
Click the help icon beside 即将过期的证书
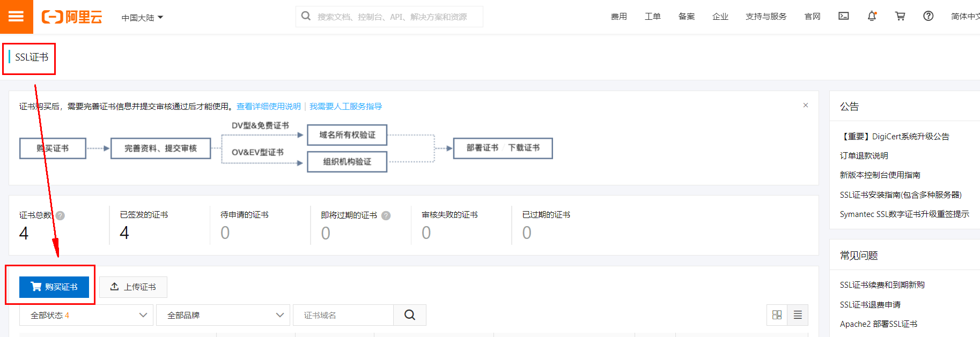[x=386, y=215]
